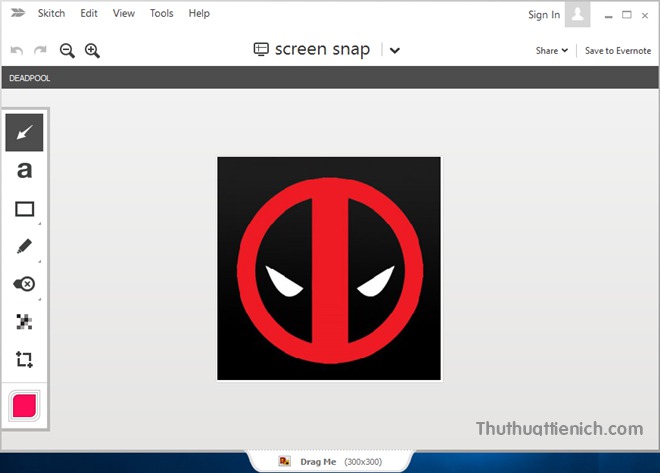This screenshot has width=660, height=473.
Task: Expand the screen snap dropdown arrow
Action: click(x=395, y=51)
